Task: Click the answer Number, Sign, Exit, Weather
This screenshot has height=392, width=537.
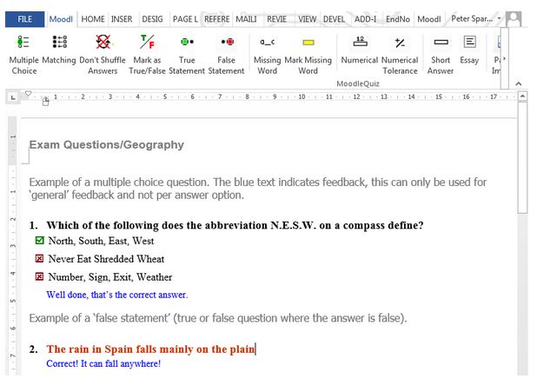Action: pyautogui.click(x=110, y=277)
